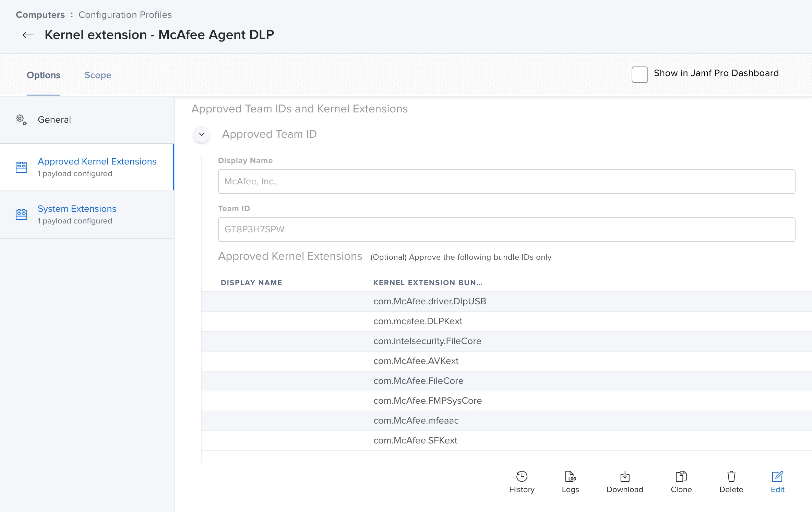Image resolution: width=812 pixels, height=512 pixels.
Task: Click the Approved Kernel Extensions payload icon
Action: point(21,167)
